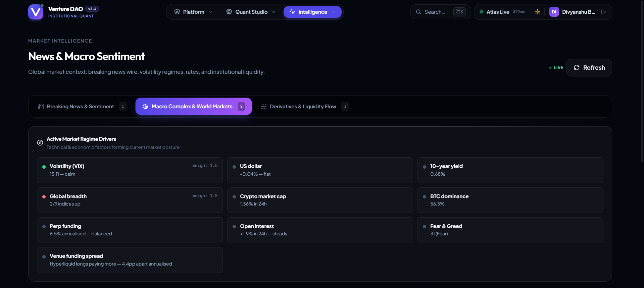Click the '56.5%' BTC dominance value
This screenshot has width=644, height=288.
[x=437, y=204]
